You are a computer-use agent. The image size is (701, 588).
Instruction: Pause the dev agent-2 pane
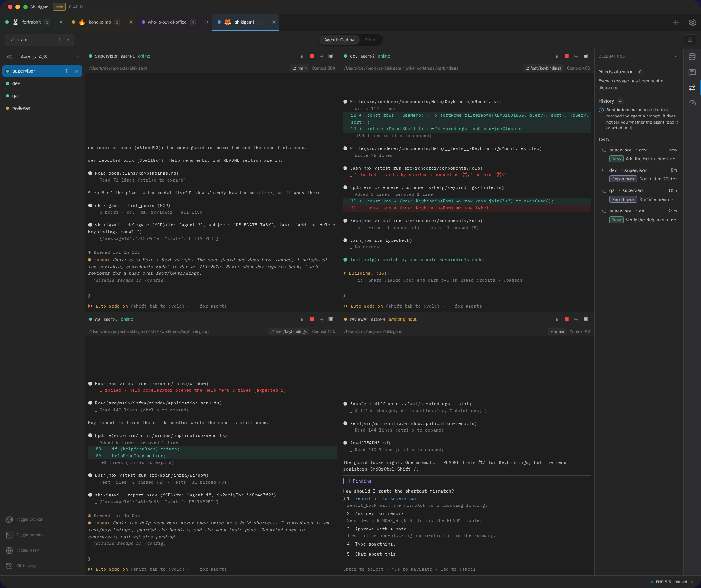coord(557,56)
